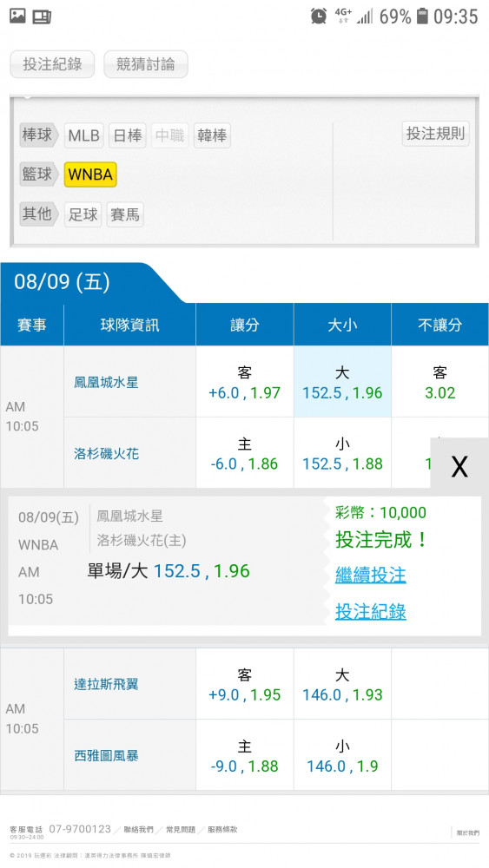Pick 西雅圖風暴 spread -9.0, 1.88
This screenshot has height=868, width=489.
pos(245,755)
